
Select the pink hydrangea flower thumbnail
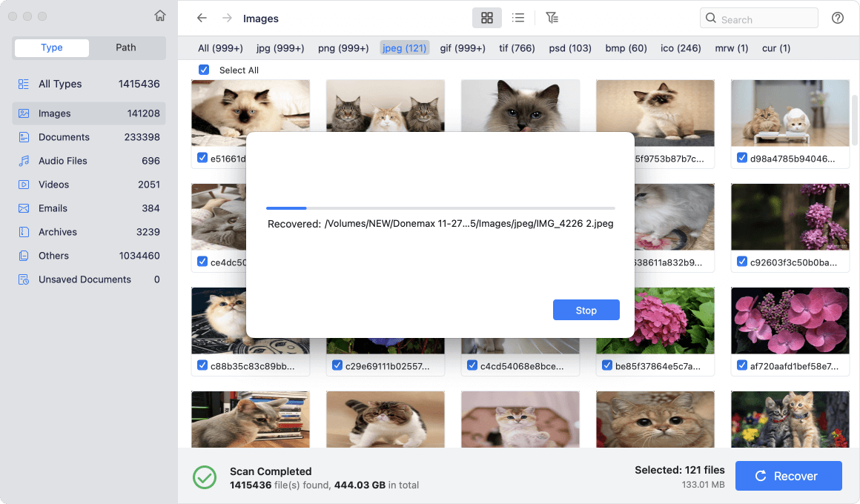[655, 320]
